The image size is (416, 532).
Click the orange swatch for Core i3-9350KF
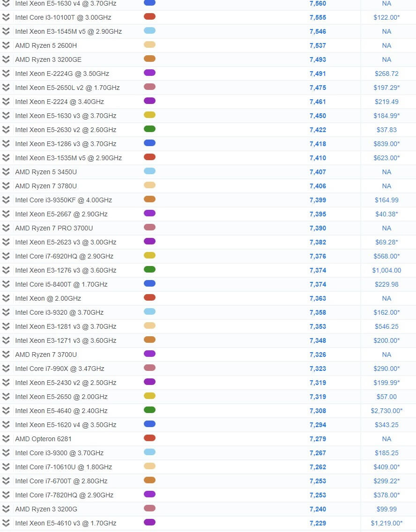(x=149, y=199)
